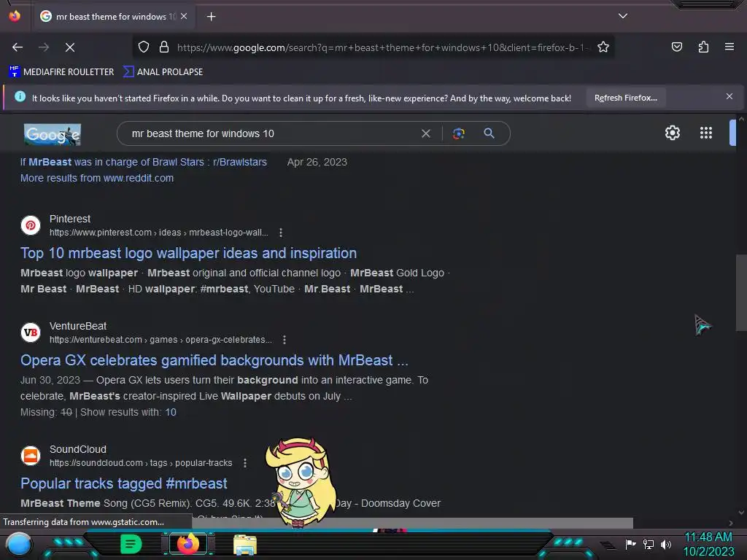Screen dimensions: 747x560
Task: Open Action Center flag tray icon
Action: [x=630, y=544]
